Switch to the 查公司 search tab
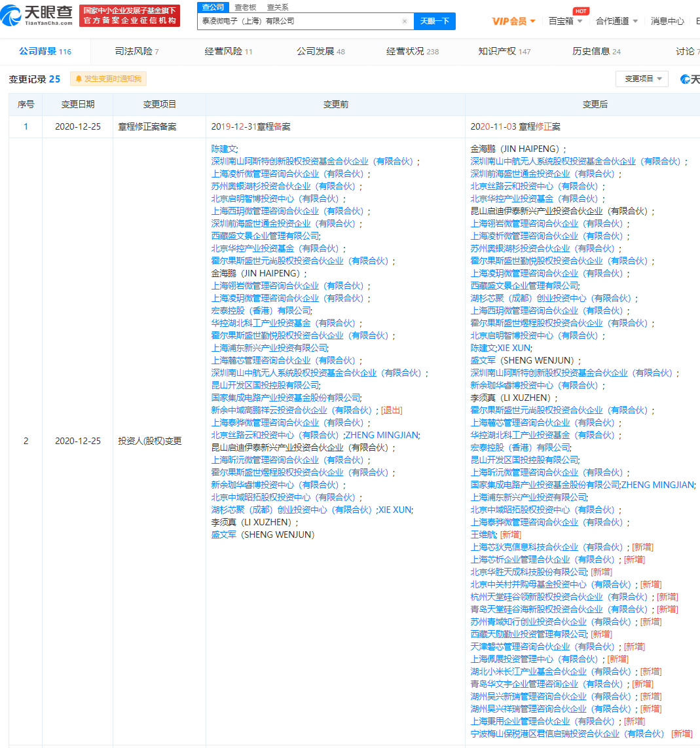Image resolution: width=700 pixels, height=748 pixels. click(213, 7)
